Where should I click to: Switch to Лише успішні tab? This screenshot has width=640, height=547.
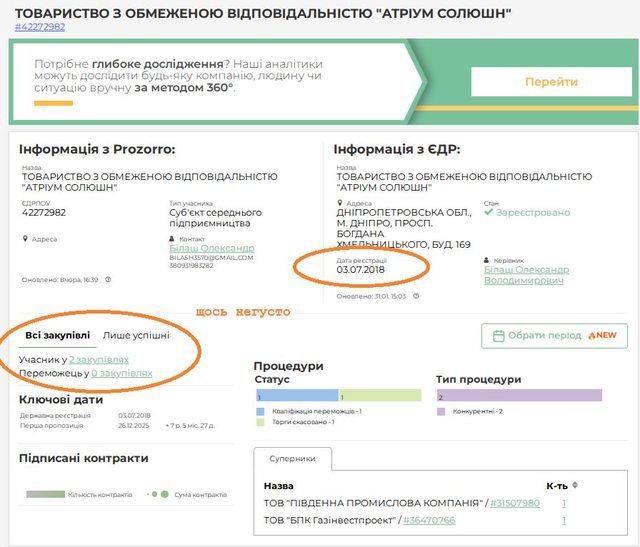(x=136, y=335)
